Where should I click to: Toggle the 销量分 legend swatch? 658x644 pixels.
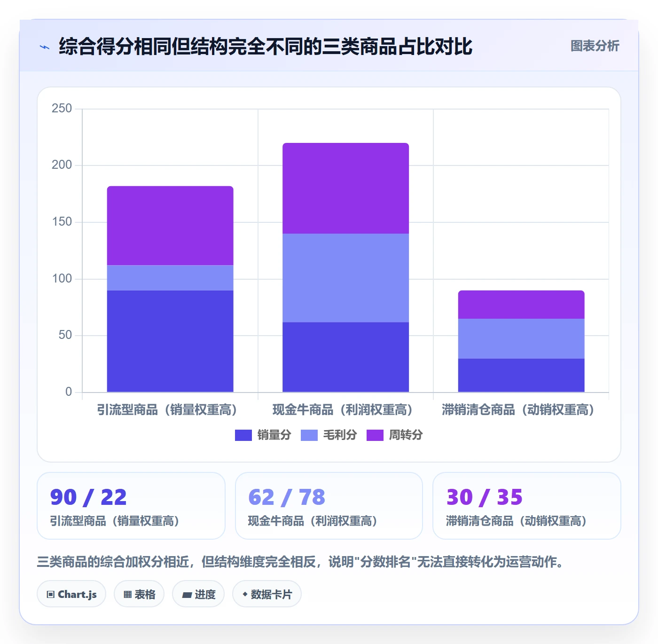pos(243,435)
